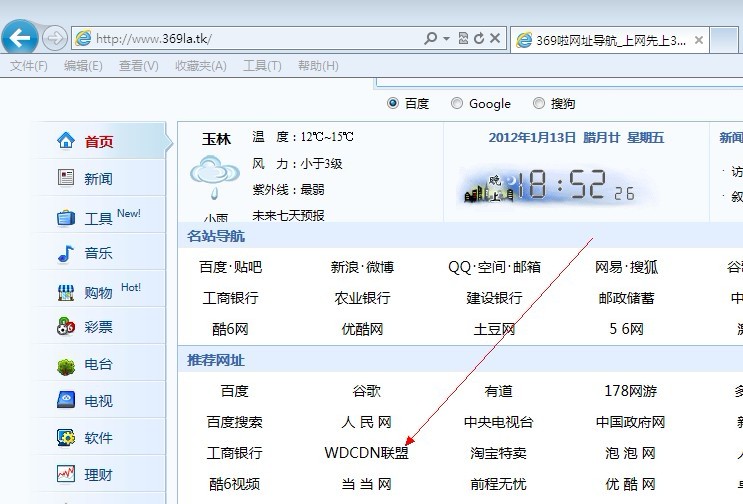Open the 当 当 网 link
Image resolution: width=743 pixels, height=504 pixels.
coord(366,484)
